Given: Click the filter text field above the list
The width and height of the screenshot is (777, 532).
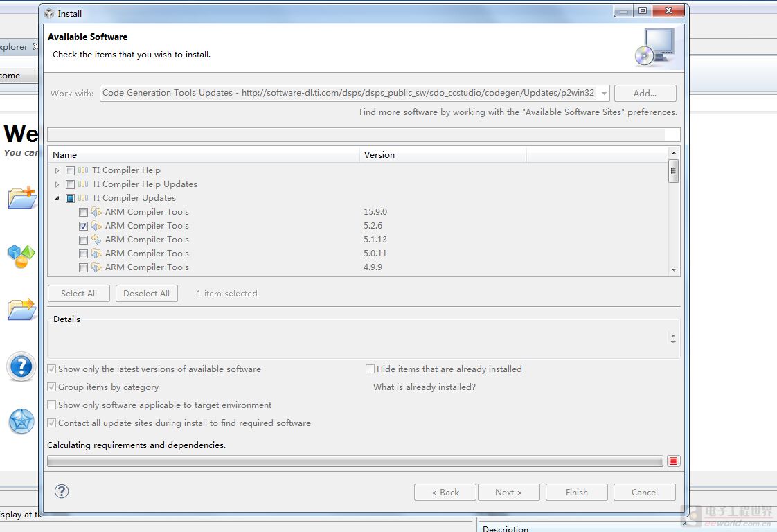Looking at the screenshot, I should click(364, 134).
